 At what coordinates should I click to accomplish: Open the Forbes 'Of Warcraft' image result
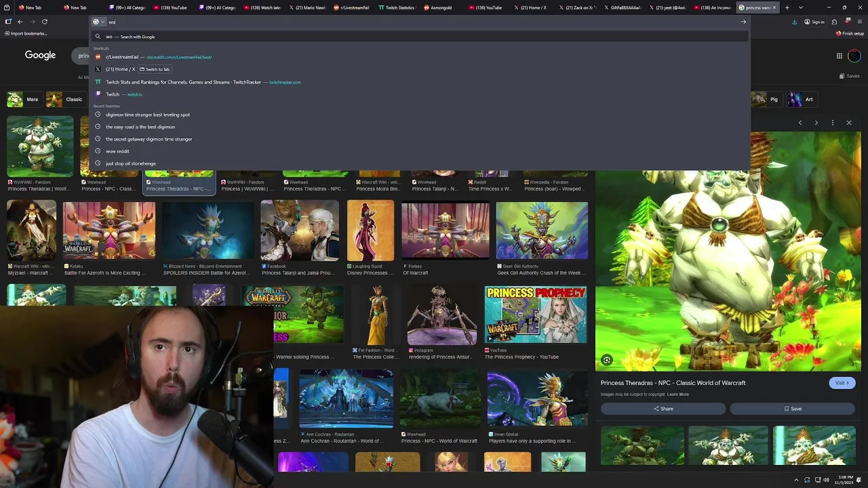click(x=445, y=230)
